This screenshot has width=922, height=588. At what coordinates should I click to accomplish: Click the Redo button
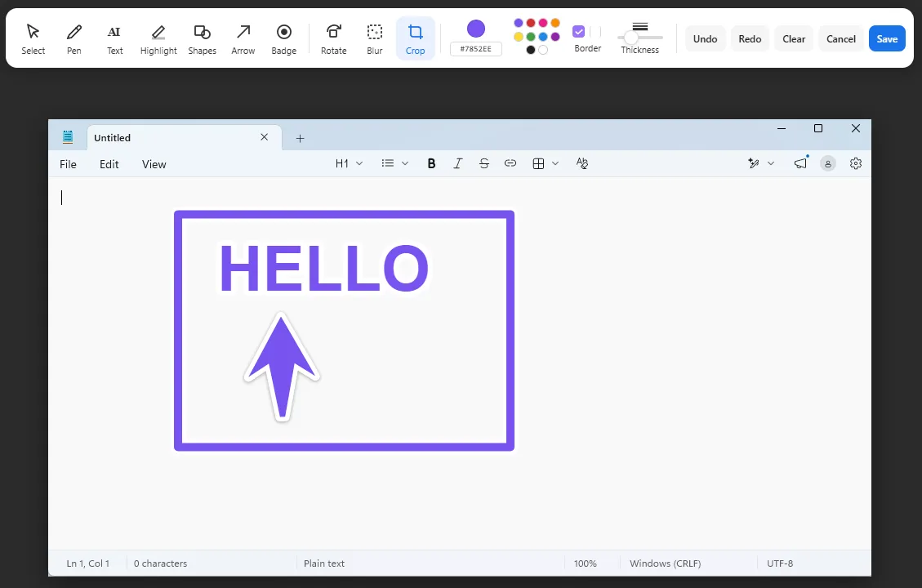(x=750, y=39)
